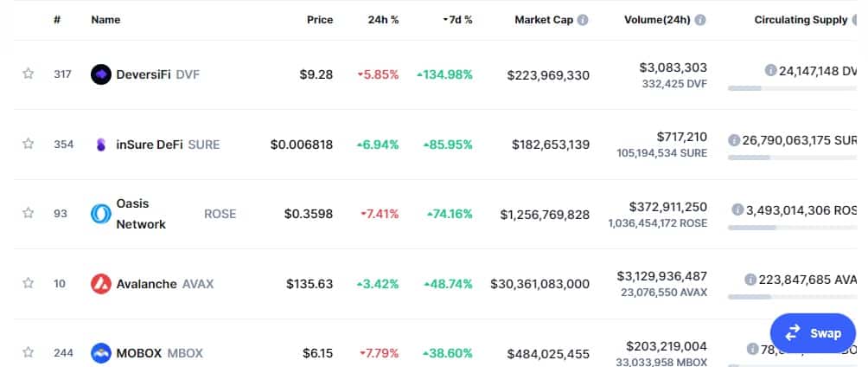Click info icon beside DeversiFi circulating supply

pyautogui.click(x=770, y=70)
